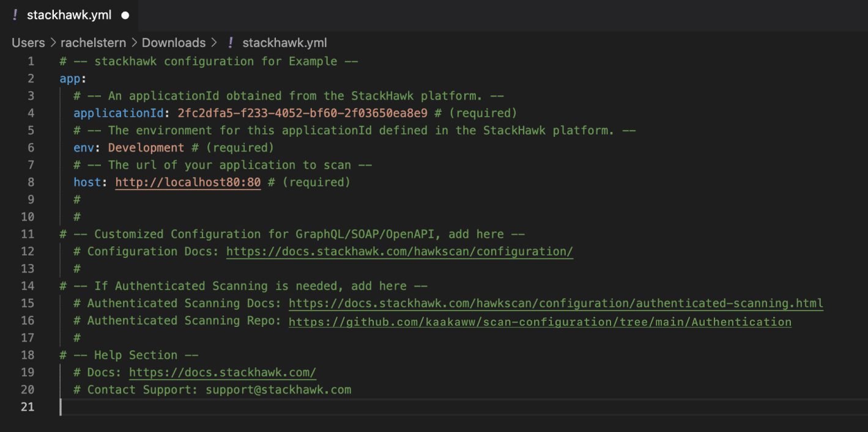Click the '# (required)' comment after Development
868x432 pixels.
(x=232, y=148)
